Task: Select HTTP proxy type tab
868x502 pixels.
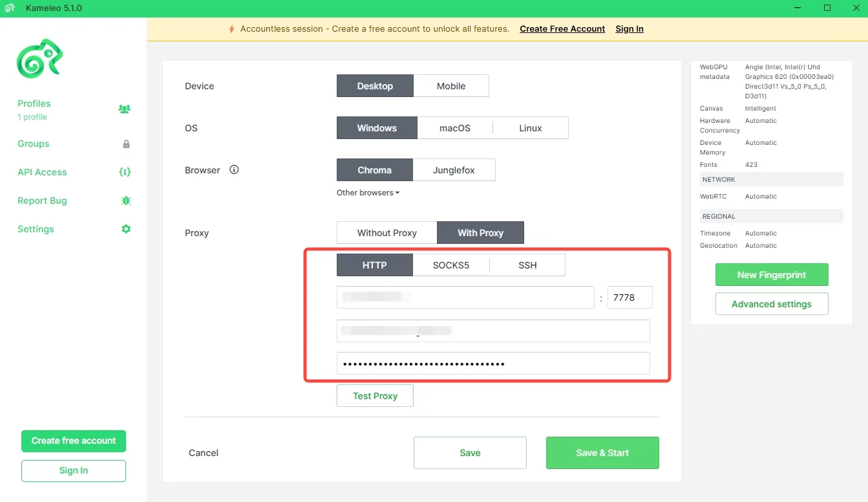Action: (375, 265)
